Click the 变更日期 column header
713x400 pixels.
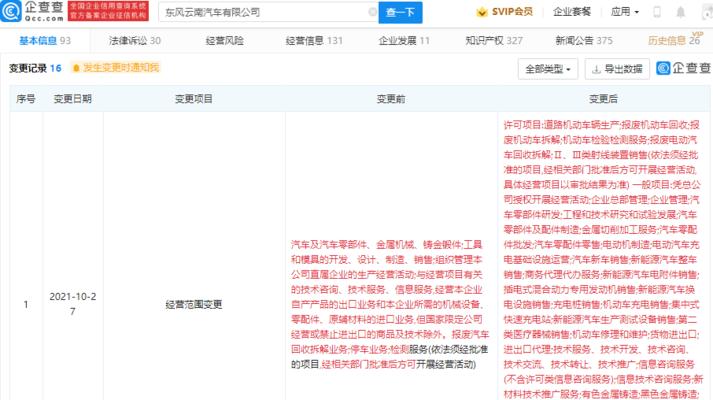pyautogui.click(x=73, y=99)
